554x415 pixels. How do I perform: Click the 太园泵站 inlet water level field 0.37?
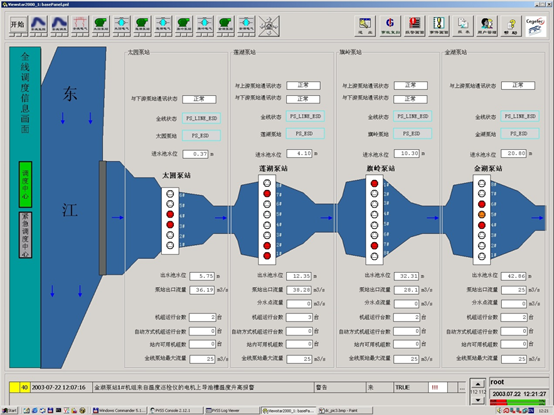click(x=195, y=154)
